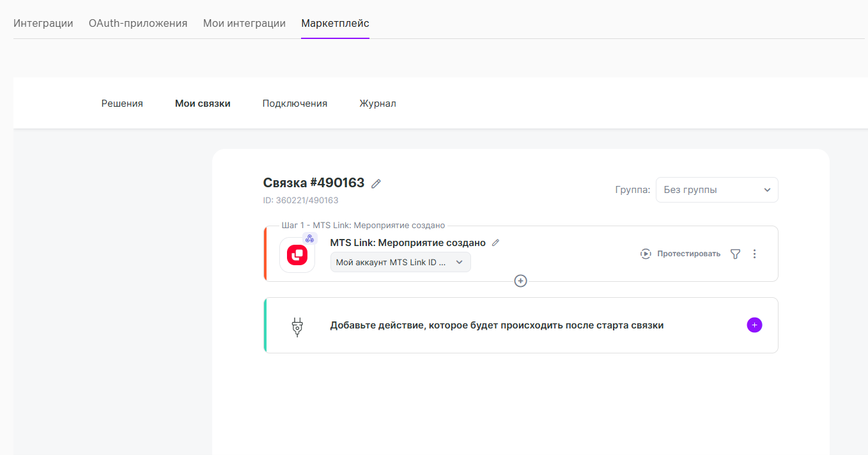Click the red MTS Link app logo

click(x=297, y=255)
